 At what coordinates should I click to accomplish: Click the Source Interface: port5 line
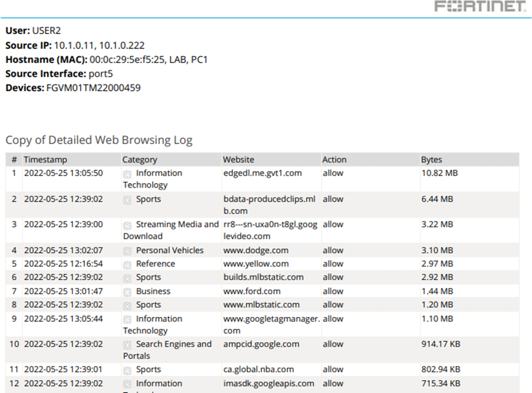click(59, 74)
